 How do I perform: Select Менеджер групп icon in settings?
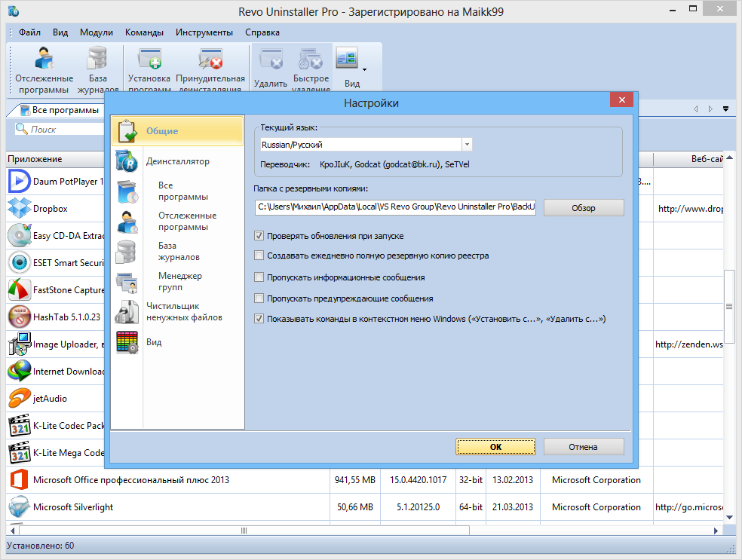tap(127, 282)
